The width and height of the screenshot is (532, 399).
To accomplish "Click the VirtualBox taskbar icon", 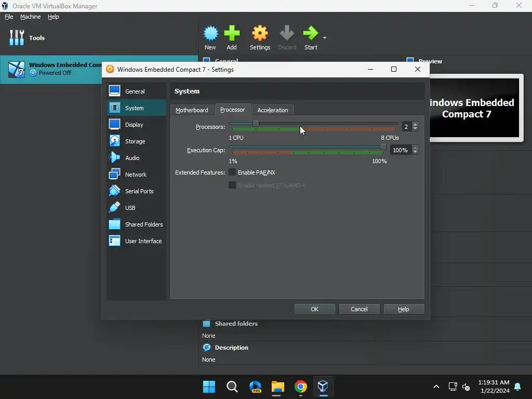I will click(x=323, y=387).
